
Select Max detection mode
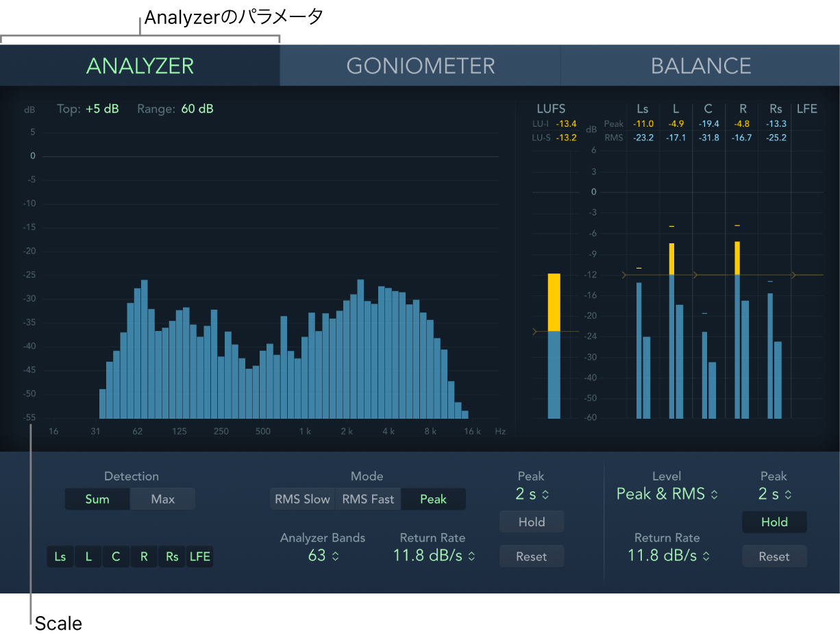[x=162, y=499]
